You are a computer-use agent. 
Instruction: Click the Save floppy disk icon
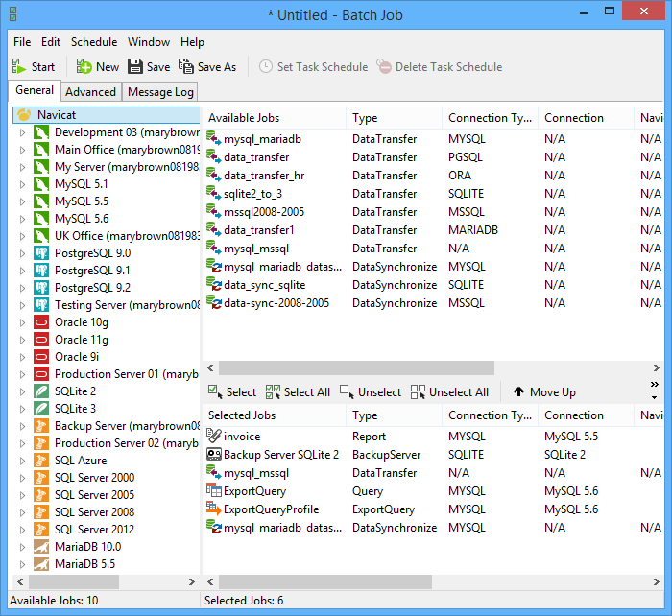tap(135, 67)
